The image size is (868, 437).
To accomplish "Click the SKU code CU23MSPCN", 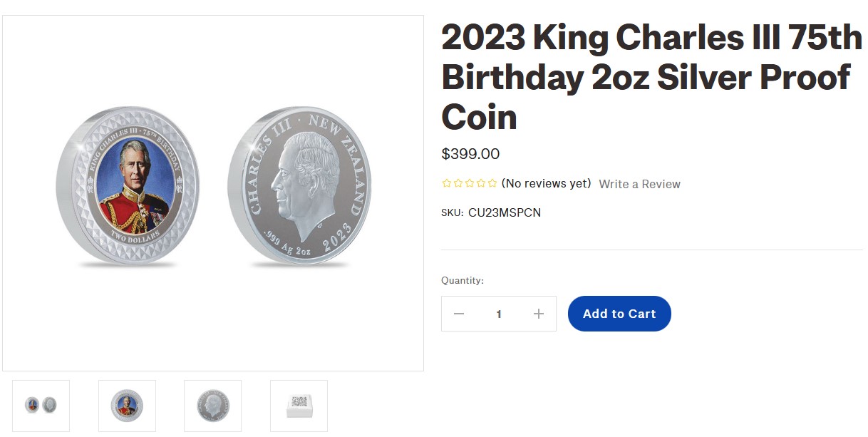I will point(504,212).
